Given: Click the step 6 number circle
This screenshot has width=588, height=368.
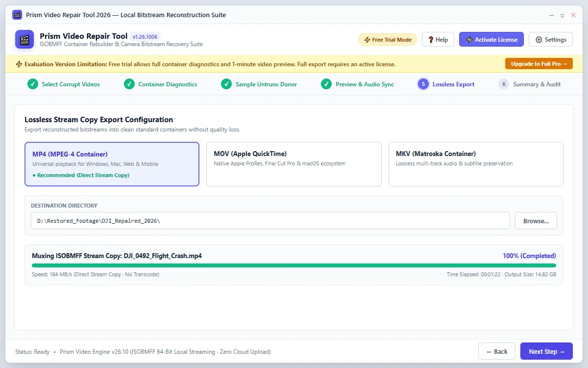Looking at the screenshot, I should 504,84.
